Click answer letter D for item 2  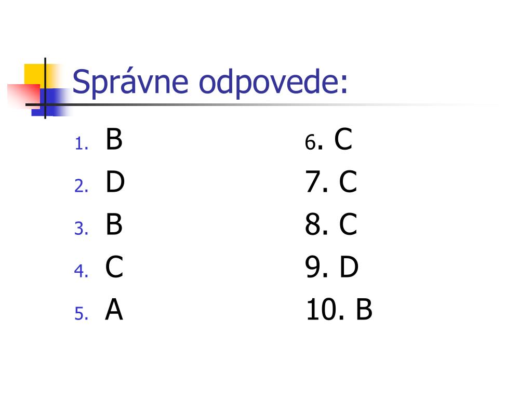(x=115, y=181)
